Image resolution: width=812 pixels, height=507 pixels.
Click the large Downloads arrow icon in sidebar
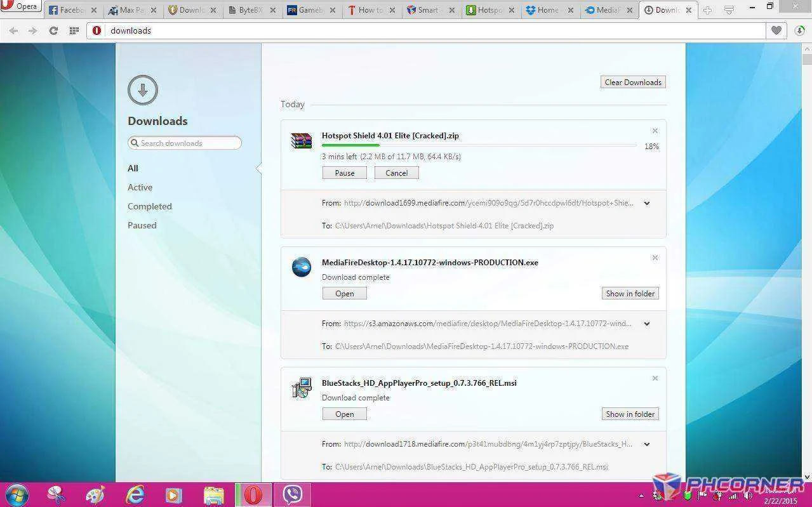142,90
